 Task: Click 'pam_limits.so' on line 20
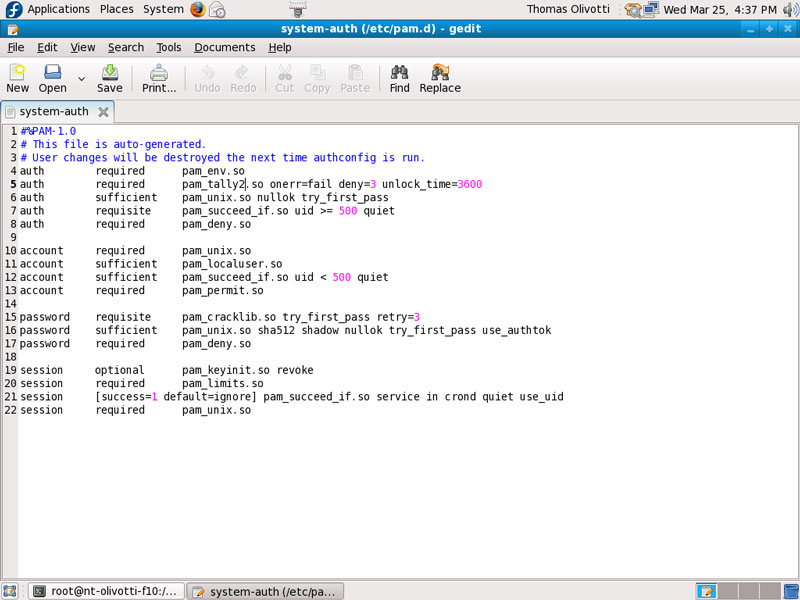[x=223, y=383]
